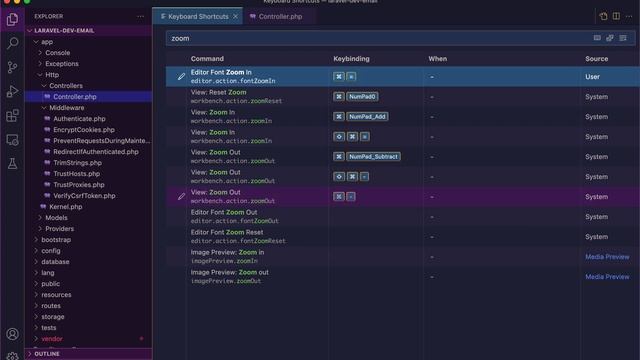Open Media Preview link for Zoom in
This screenshot has height=360, width=640.
607,257
